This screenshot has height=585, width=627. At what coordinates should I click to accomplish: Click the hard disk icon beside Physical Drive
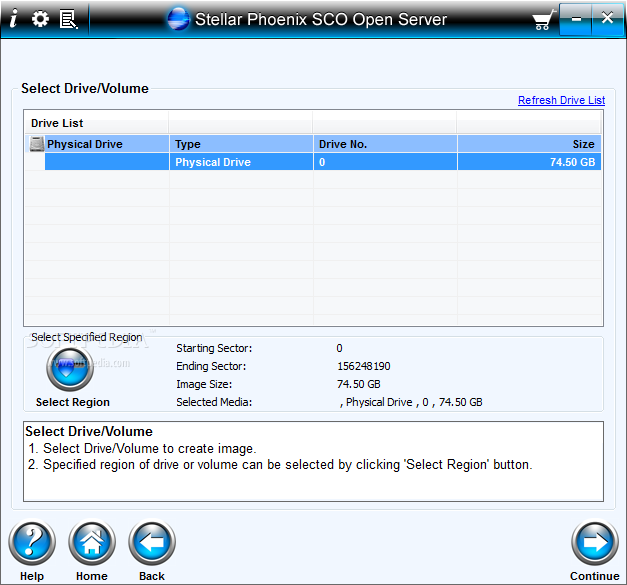[x=37, y=144]
